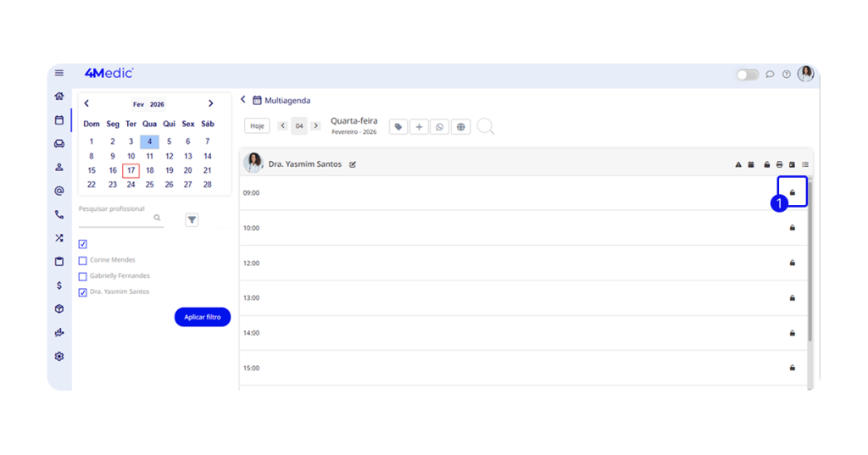The image size is (868, 455).
Task: Click the magnifying glass search icon in agenda toolbar
Action: (x=485, y=127)
